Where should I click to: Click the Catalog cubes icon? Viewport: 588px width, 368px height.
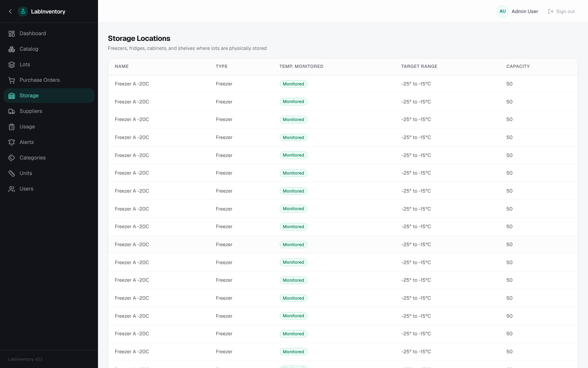coord(12,49)
